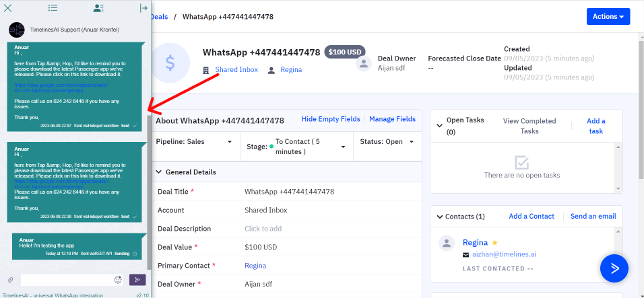
Task: Open the Google Play link in first message
Action: pyautogui.click(x=61, y=87)
